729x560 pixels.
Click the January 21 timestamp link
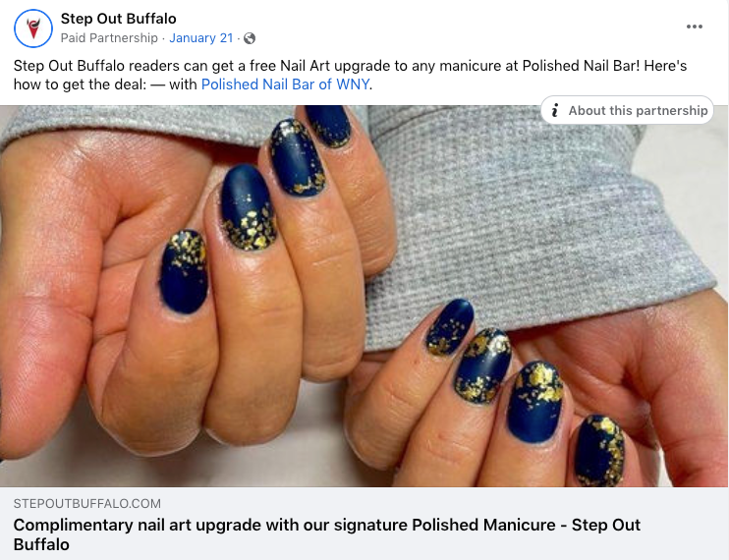(x=200, y=38)
